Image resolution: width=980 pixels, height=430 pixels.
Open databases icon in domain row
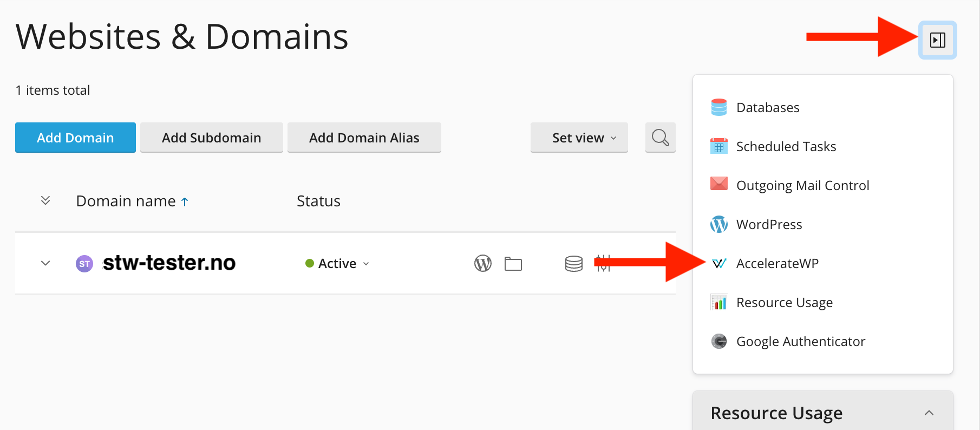(573, 264)
